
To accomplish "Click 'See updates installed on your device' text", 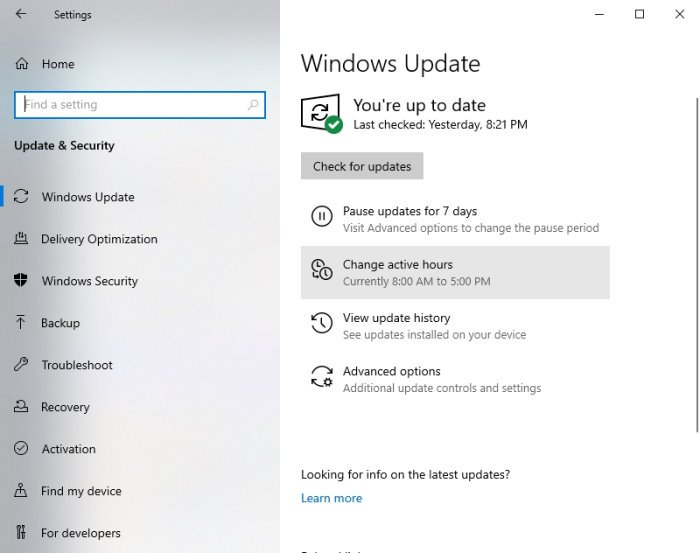I will coord(434,335).
